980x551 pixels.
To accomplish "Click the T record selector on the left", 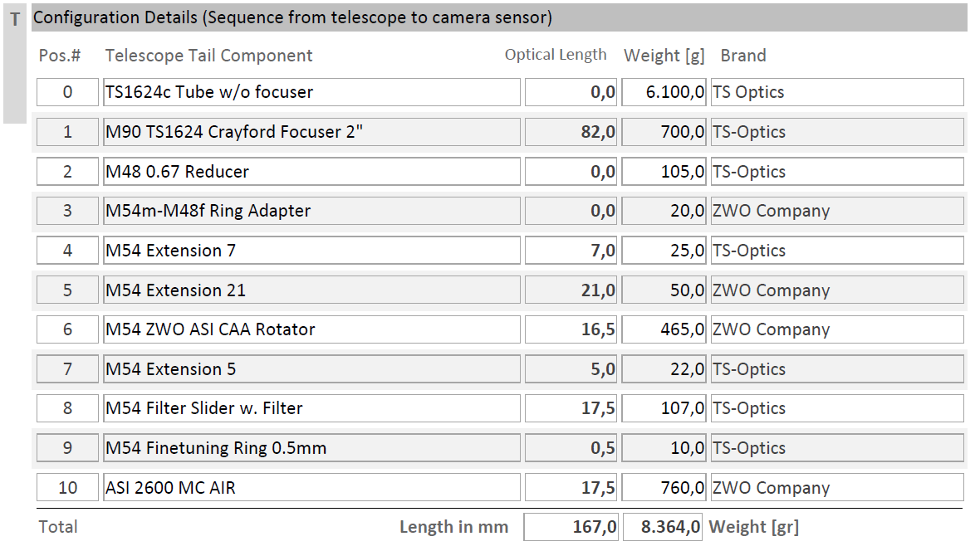I will click(x=14, y=62).
